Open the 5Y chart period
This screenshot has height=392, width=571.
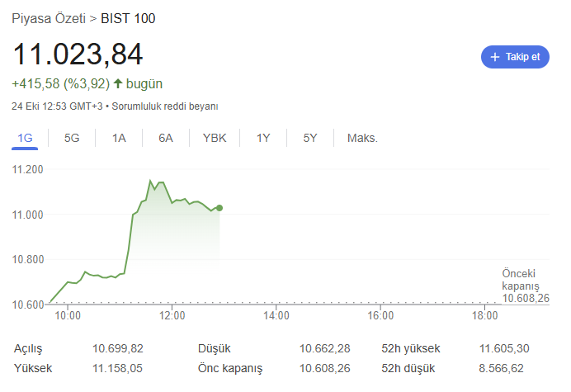(x=310, y=138)
